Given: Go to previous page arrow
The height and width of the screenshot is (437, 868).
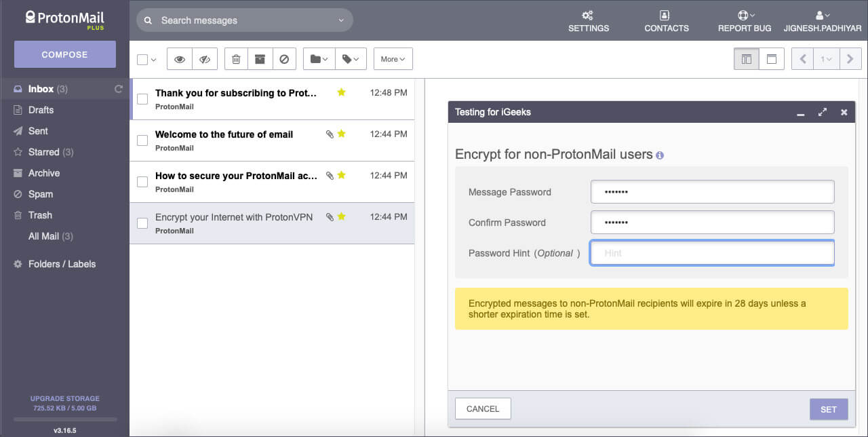Looking at the screenshot, I should 803,59.
